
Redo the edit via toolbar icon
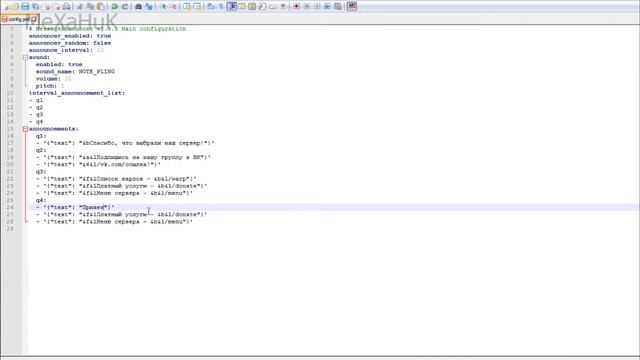click(125, 7)
